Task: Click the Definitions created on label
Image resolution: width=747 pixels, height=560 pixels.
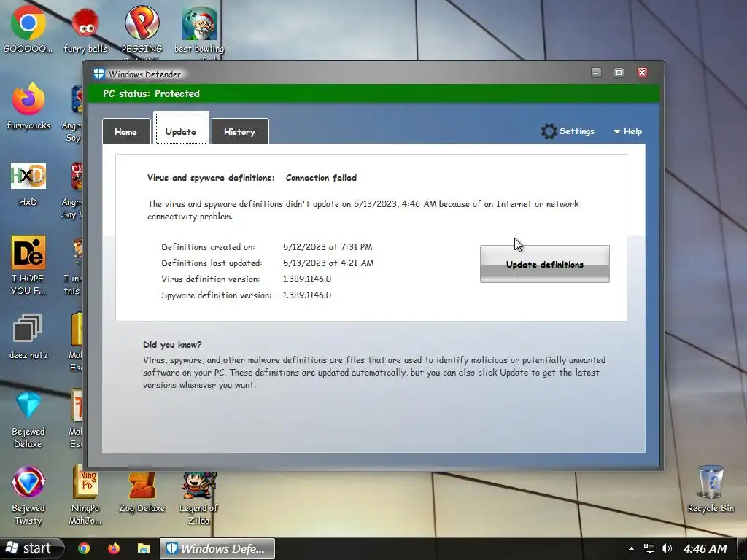Action: [208, 247]
